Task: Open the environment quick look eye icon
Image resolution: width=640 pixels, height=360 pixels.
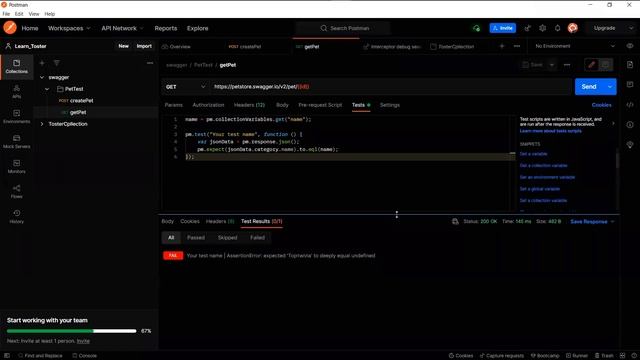Action: click(630, 46)
